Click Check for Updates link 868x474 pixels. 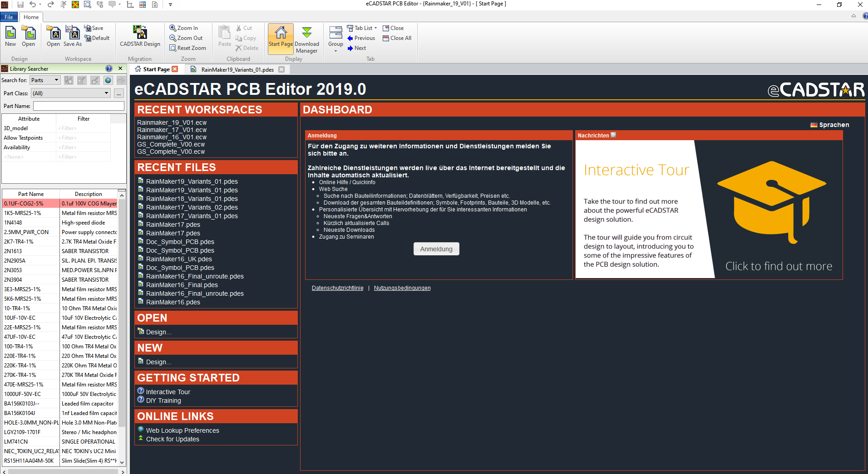(173, 439)
